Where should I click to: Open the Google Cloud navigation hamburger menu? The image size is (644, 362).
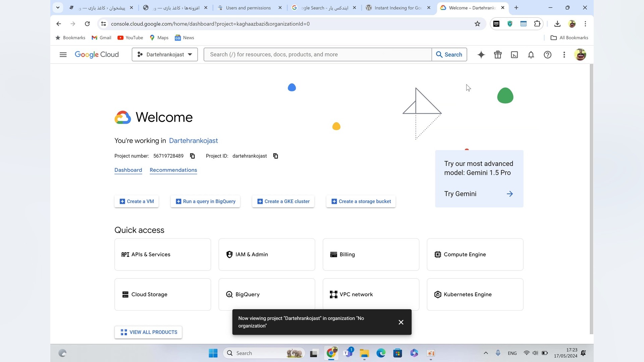point(63,55)
